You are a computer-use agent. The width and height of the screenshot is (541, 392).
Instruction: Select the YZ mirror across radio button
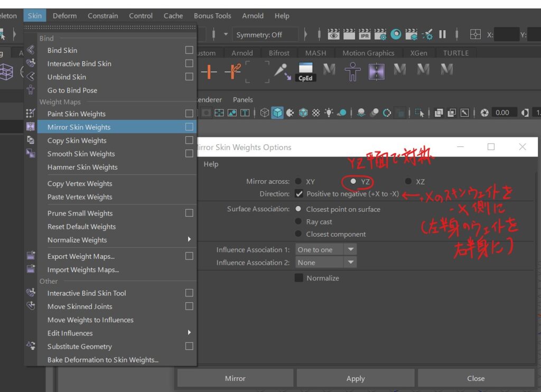(x=353, y=182)
